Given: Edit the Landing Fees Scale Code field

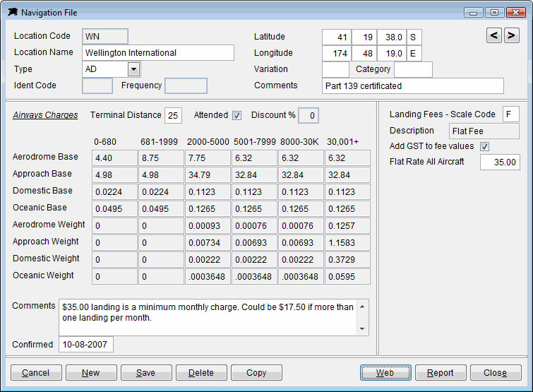Looking at the screenshot, I should 511,114.
